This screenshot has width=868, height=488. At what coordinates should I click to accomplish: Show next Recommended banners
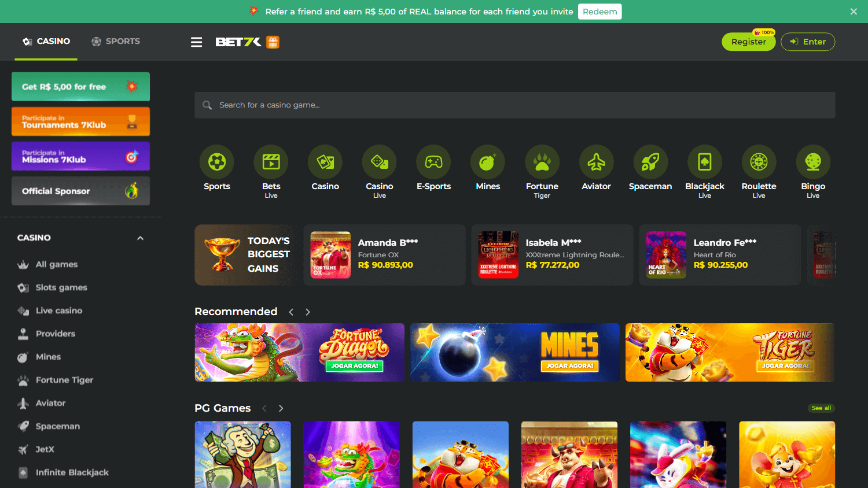tap(308, 312)
